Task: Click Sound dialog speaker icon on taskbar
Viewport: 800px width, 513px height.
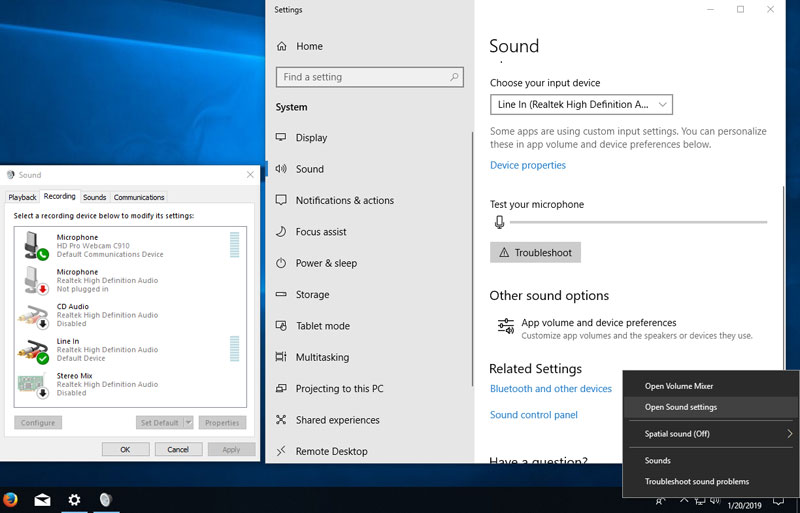Action: 106,500
